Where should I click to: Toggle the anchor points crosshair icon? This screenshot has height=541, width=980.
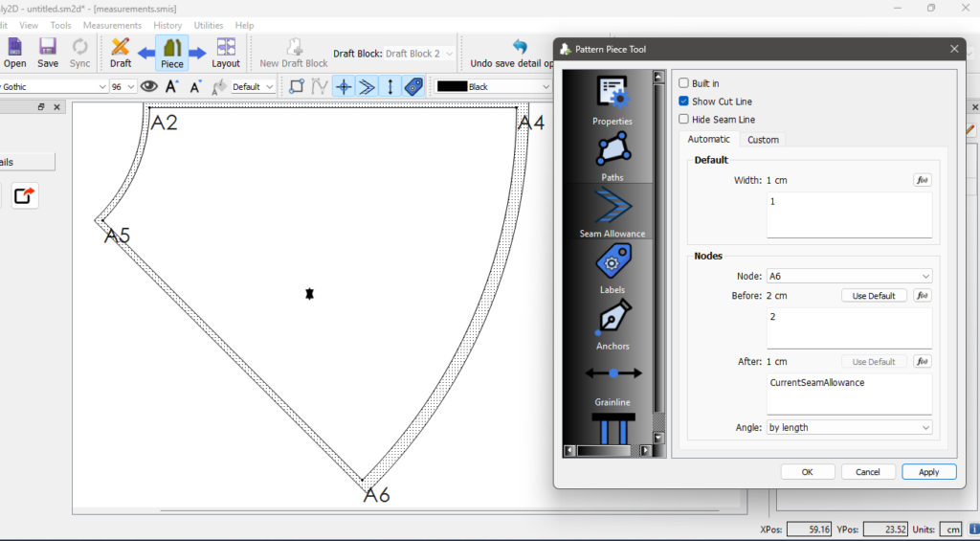pos(344,86)
